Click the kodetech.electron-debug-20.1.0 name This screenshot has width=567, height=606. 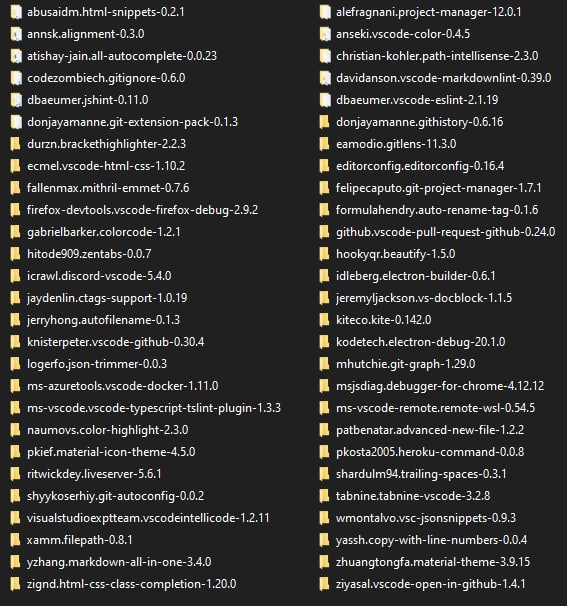[421, 342]
